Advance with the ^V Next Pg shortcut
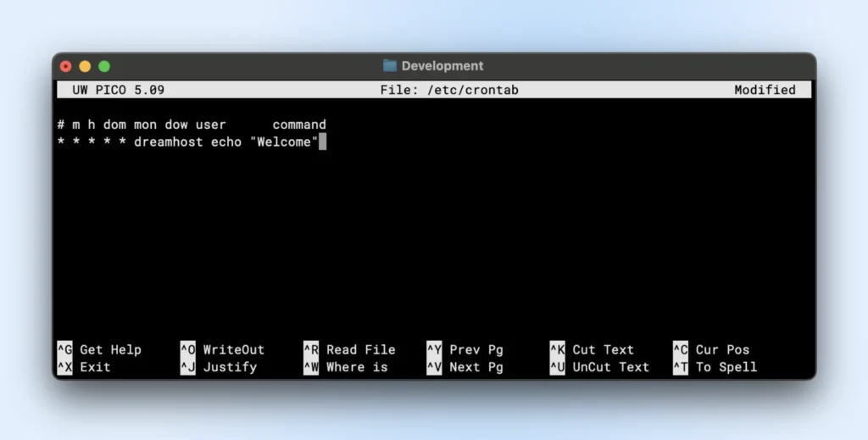 pos(465,367)
